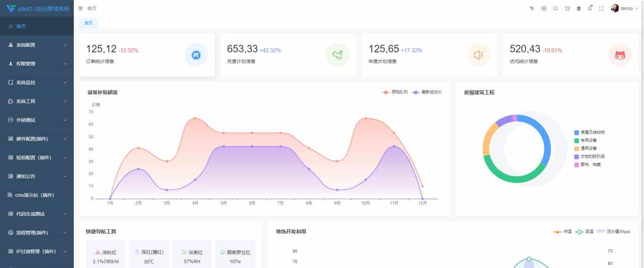This screenshot has height=268, width=644.
Task: Open the 弱紫罗兰红 quick navigation card
Action: pyautogui.click(x=235, y=254)
